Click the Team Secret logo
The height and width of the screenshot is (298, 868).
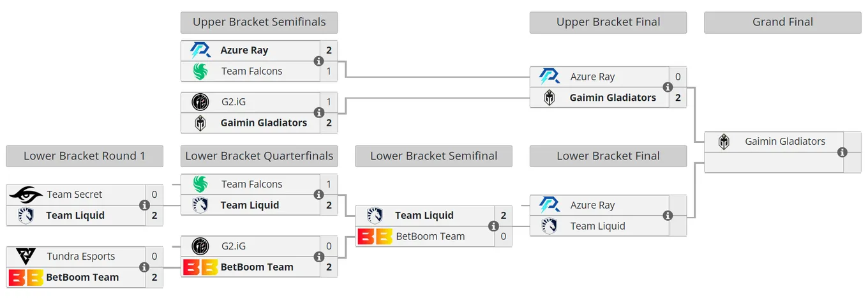[x=26, y=195]
